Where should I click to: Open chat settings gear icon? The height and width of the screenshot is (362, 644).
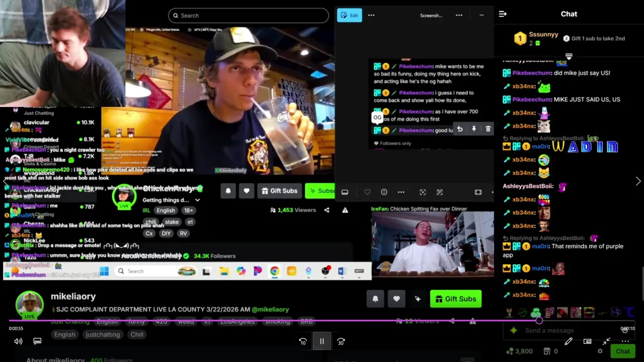(600, 351)
